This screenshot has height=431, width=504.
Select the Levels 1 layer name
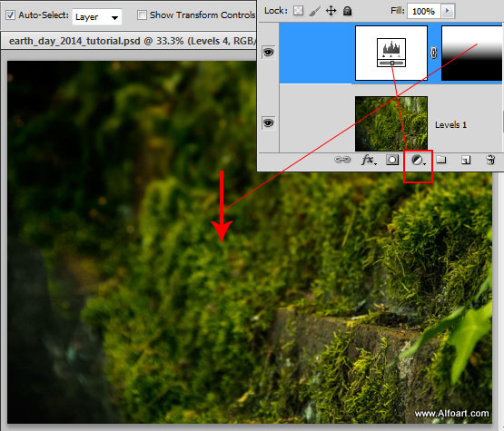pyautogui.click(x=450, y=125)
